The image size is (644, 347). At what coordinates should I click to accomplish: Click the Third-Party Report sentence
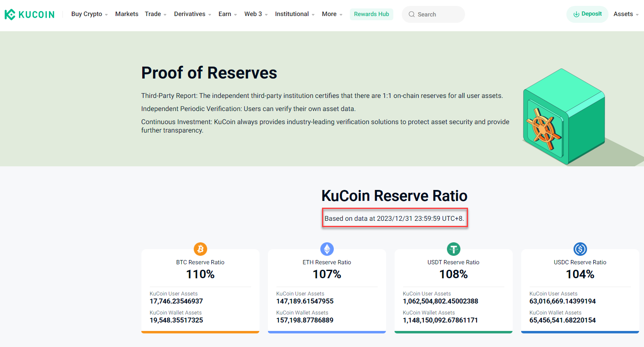pos(322,96)
